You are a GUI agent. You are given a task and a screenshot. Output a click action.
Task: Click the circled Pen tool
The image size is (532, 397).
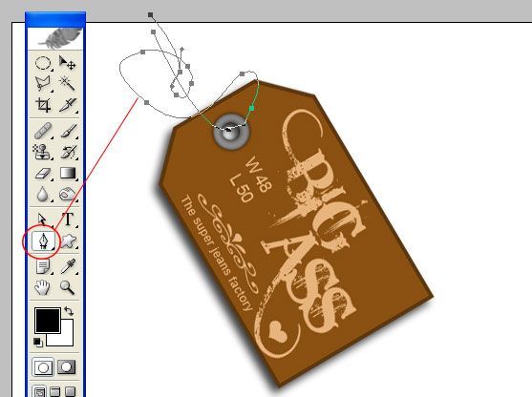pyautogui.click(x=43, y=241)
